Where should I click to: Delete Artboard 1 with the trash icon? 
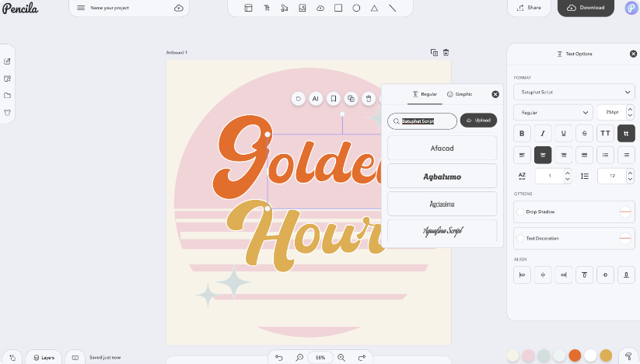[x=446, y=53]
